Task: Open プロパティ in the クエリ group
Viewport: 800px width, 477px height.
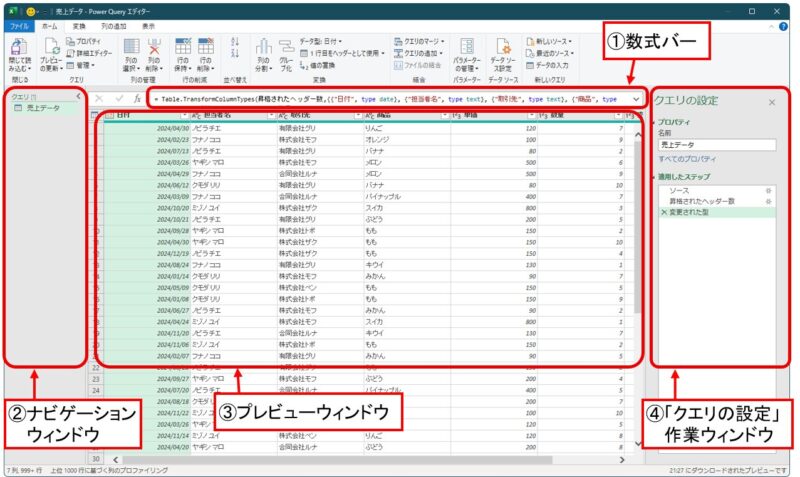Action: coord(83,41)
